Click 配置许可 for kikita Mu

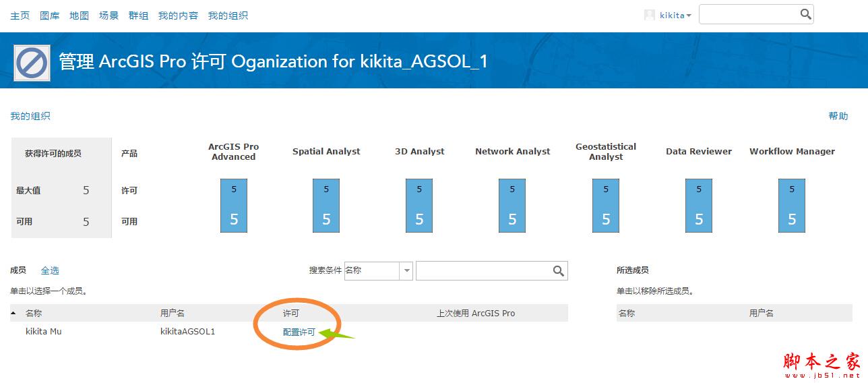click(x=299, y=332)
